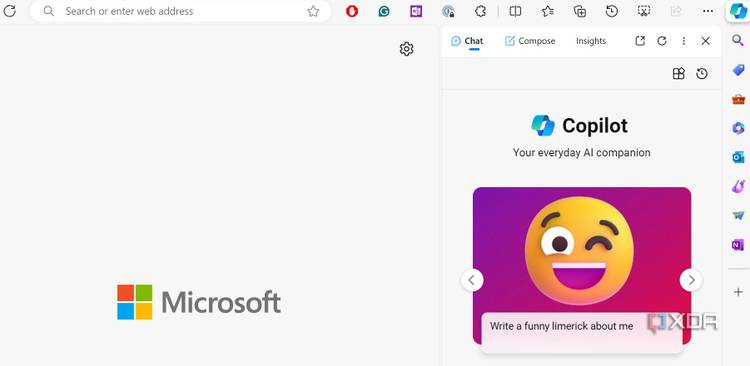Viewport: 750px width, 366px height.
Task: Click the Microsoft logo on page
Action: pos(199,302)
